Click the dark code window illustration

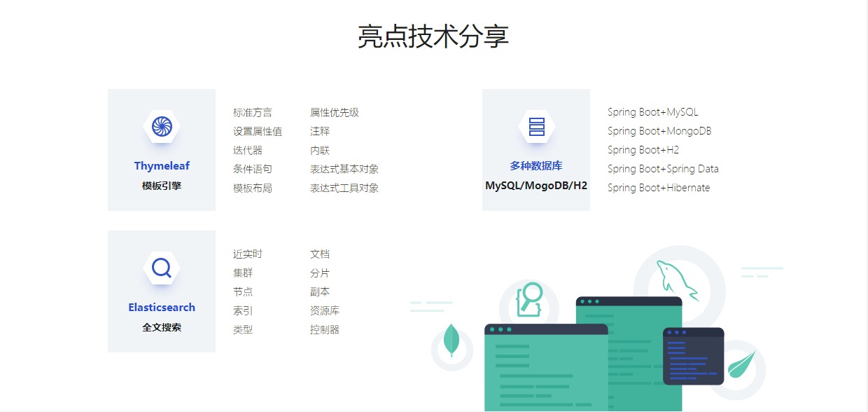pos(693,356)
